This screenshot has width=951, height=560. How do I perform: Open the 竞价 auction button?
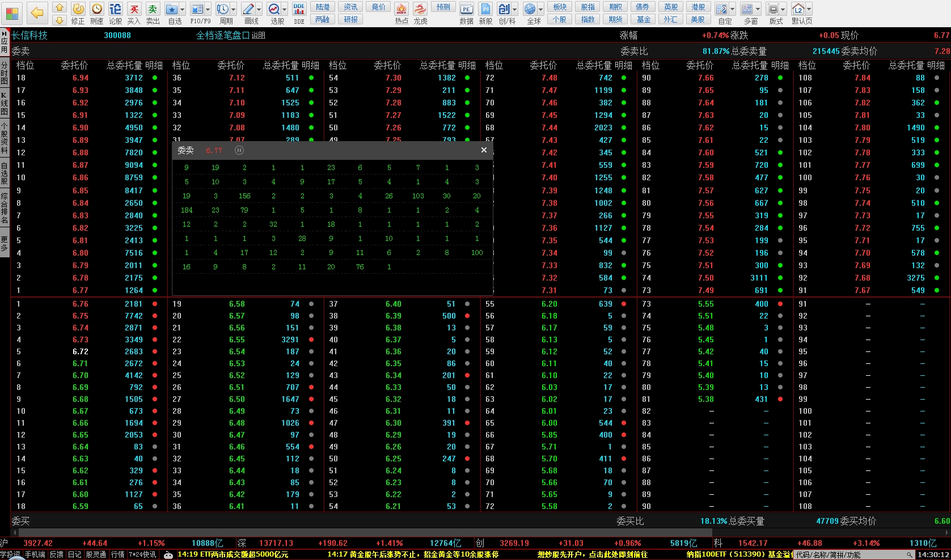(378, 7)
